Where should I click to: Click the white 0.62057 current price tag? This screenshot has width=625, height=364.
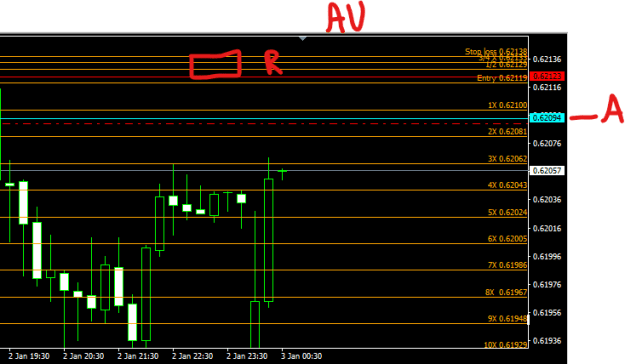[x=547, y=171]
